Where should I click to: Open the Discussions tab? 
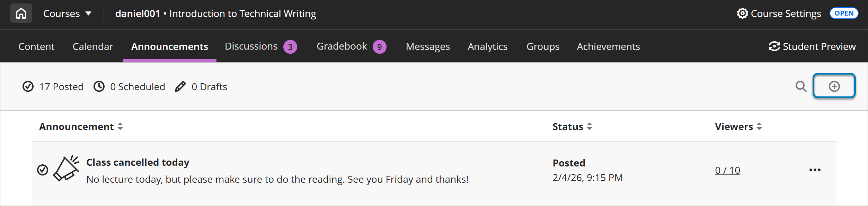[251, 46]
